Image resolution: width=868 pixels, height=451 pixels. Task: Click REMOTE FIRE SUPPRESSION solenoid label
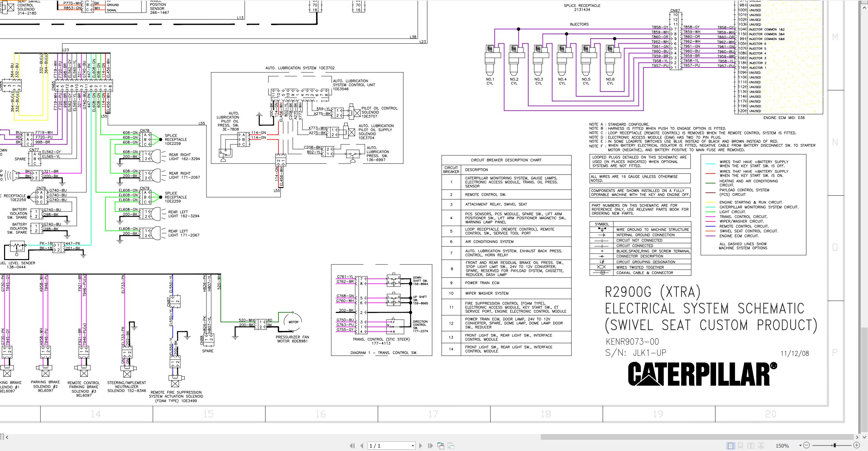coord(176,396)
